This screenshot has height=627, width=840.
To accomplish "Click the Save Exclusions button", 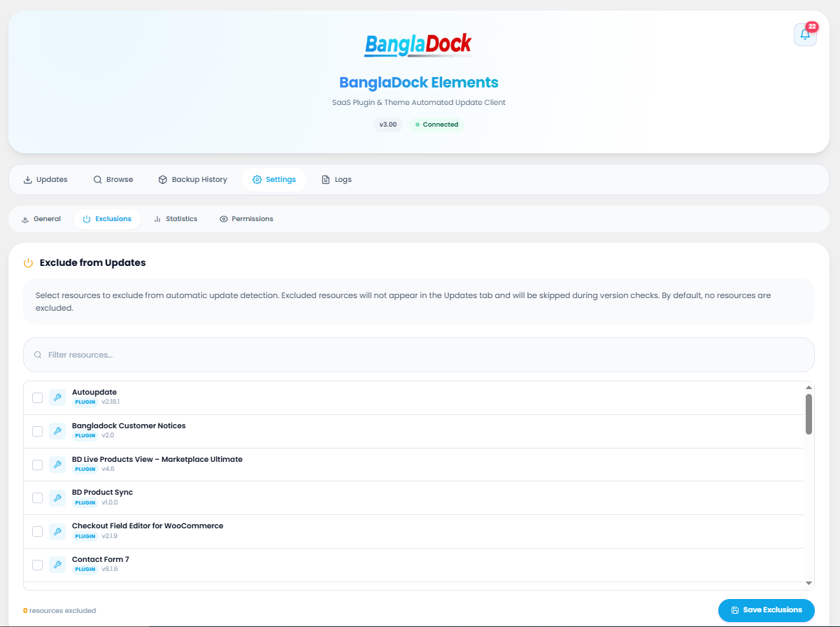I will tap(767, 610).
